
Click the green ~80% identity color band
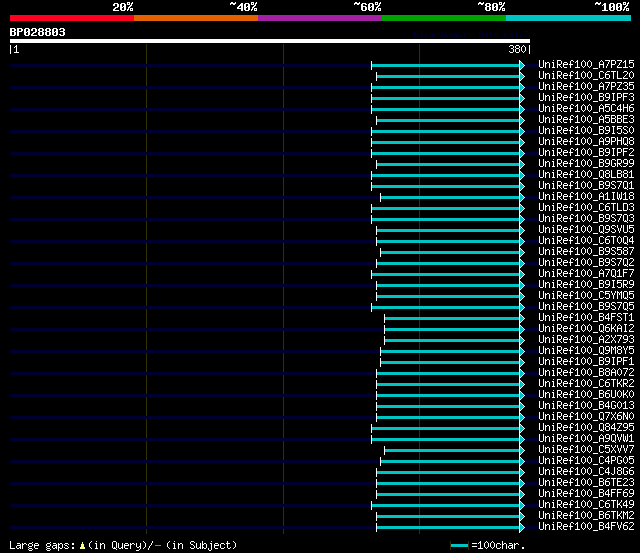(x=444, y=18)
